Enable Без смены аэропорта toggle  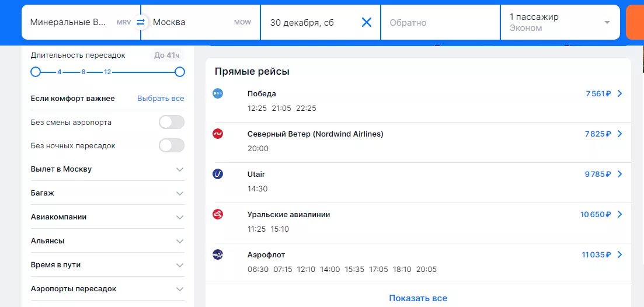click(172, 122)
